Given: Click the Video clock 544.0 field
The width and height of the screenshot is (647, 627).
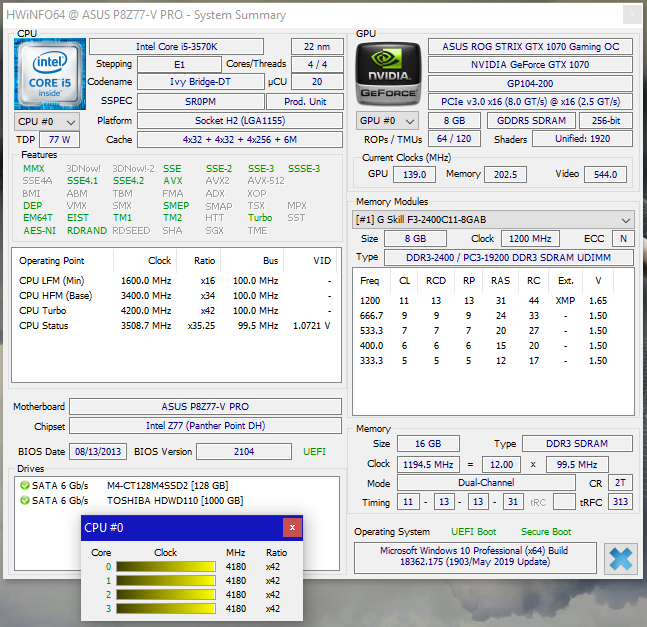Looking at the screenshot, I should pos(605,175).
